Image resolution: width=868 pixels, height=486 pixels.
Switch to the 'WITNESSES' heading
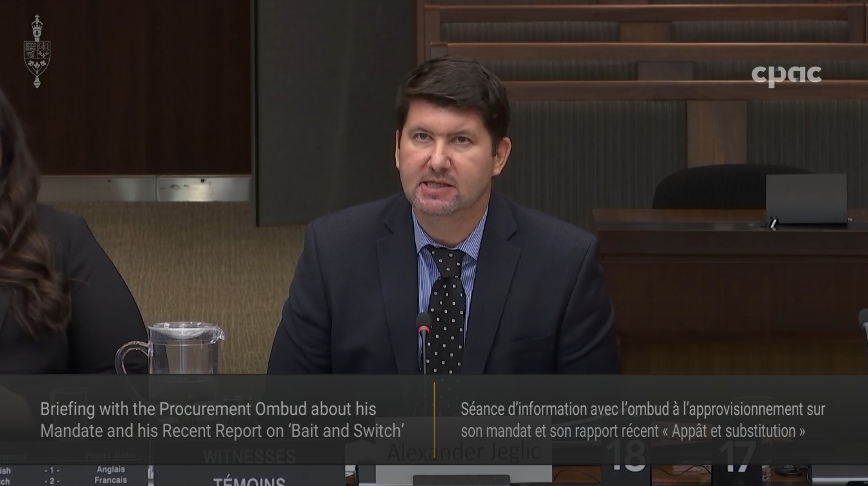(248, 455)
